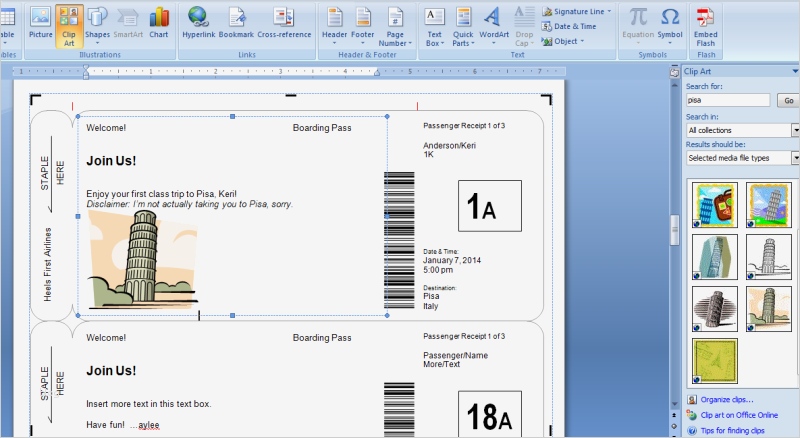Screen dimensions: 800x438
Task: Click the document vertical scrollbar thumb
Action: click(x=674, y=230)
